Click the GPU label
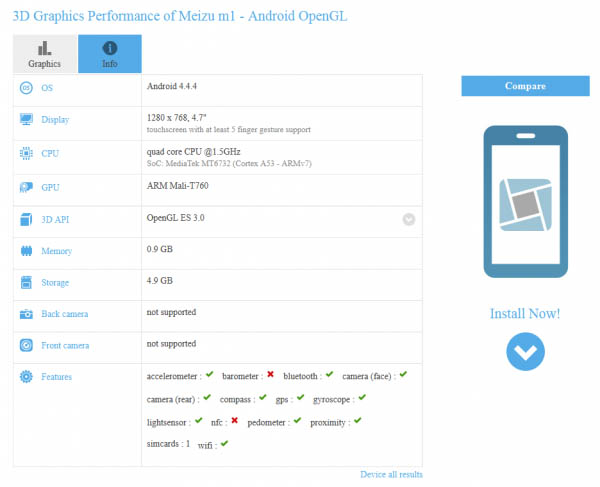The image size is (600, 487). coord(50,187)
